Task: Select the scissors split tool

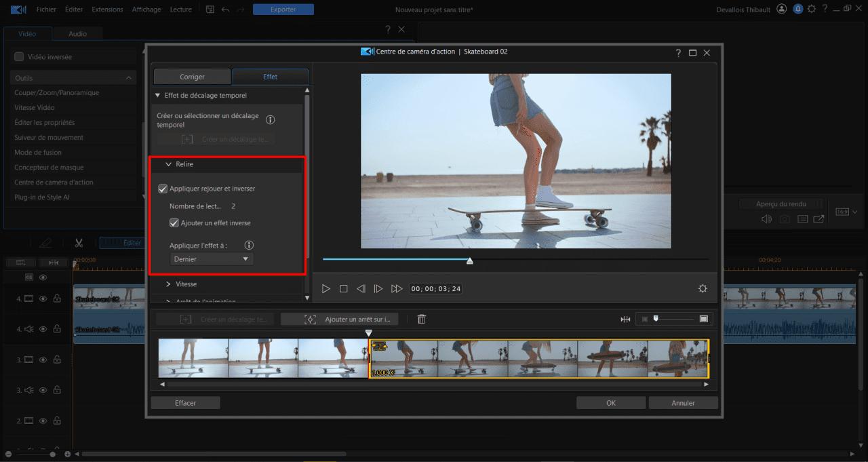Action: click(x=79, y=242)
